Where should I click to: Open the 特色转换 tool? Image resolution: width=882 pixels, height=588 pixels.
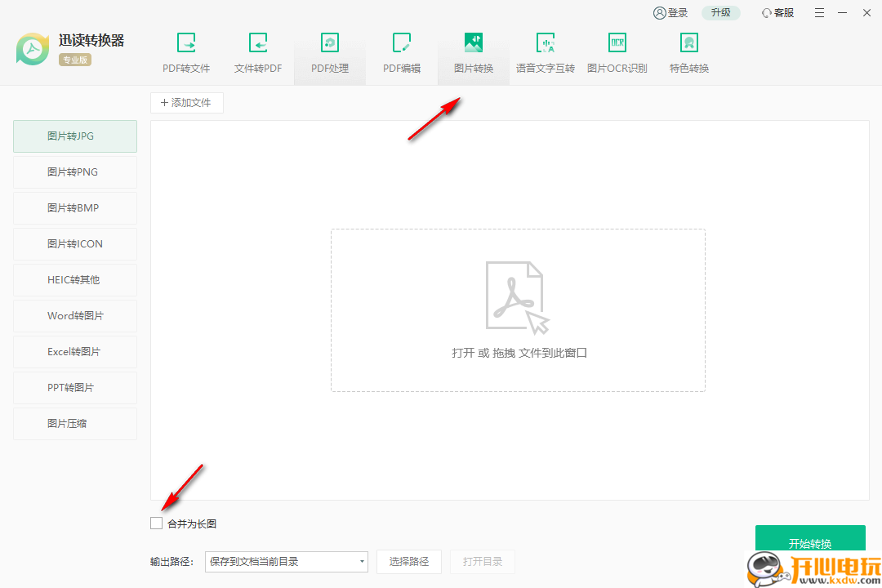click(x=688, y=51)
